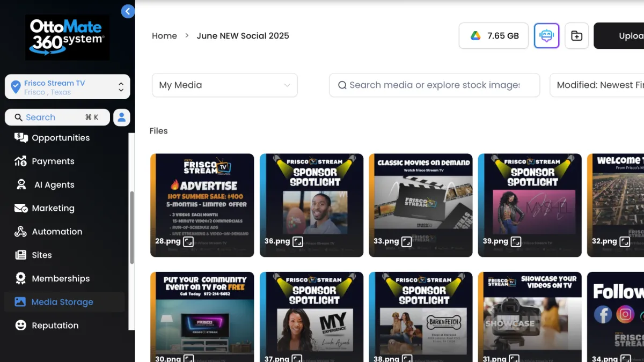This screenshot has height=362, width=644.
Task: Click expand icon next to 37.png
Action: click(x=297, y=359)
